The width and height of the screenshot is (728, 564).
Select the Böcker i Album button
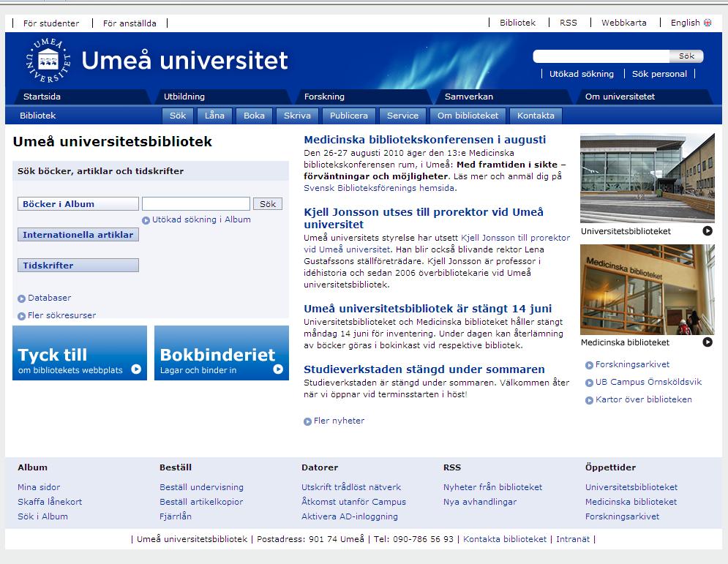(78, 204)
